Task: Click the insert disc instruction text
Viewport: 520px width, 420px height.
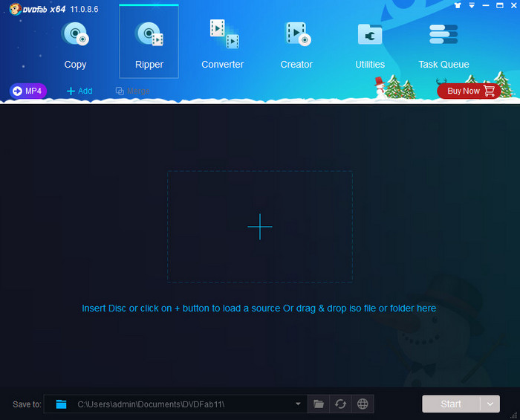Action: tap(259, 308)
